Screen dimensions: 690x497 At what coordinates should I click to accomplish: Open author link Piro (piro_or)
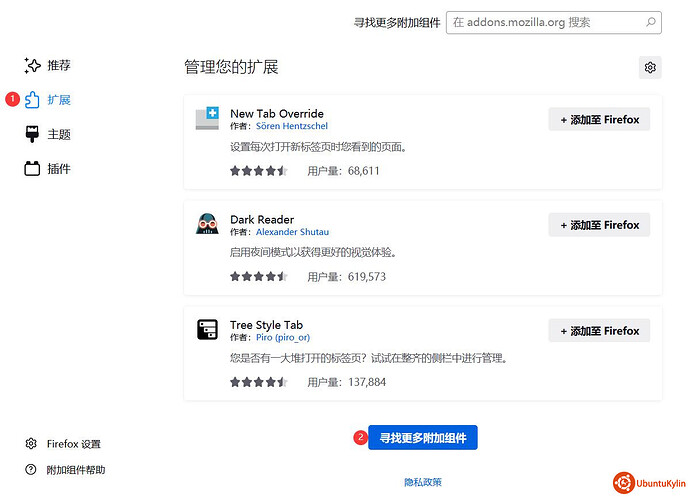point(283,337)
